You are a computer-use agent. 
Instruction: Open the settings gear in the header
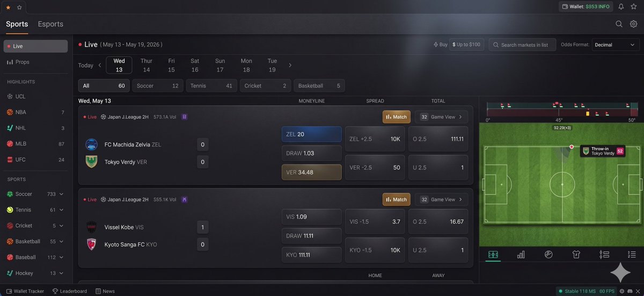pos(634,24)
